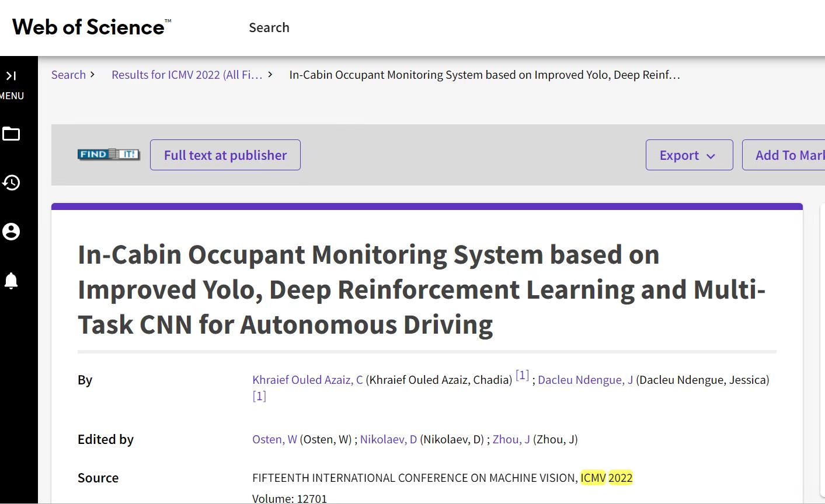Open the user profile icon
Image resolution: width=825 pixels, height=504 pixels.
pyautogui.click(x=11, y=232)
